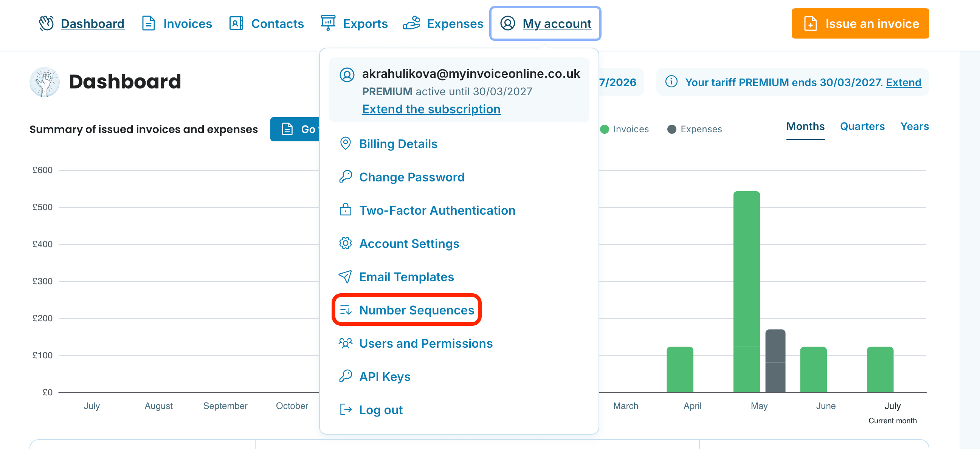Image resolution: width=980 pixels, height=449 pixels.
Task: Click the Expenses hand-with-coin icon
Action: coord(412,23)
